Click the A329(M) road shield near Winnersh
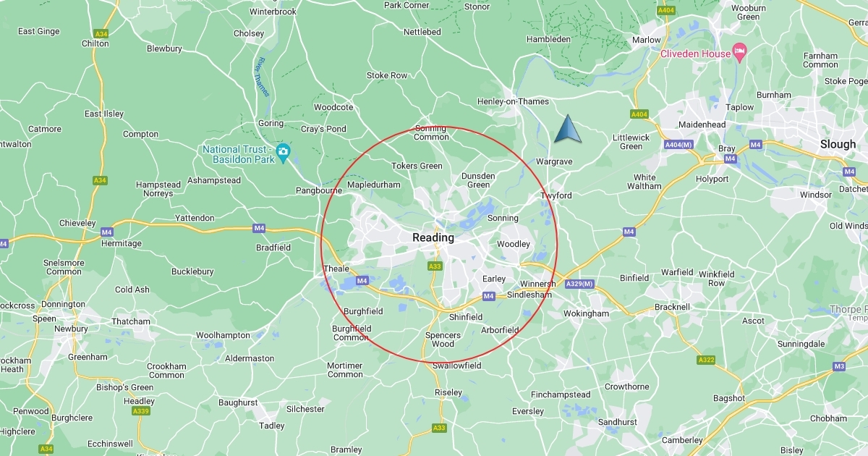 pos(580,284)
